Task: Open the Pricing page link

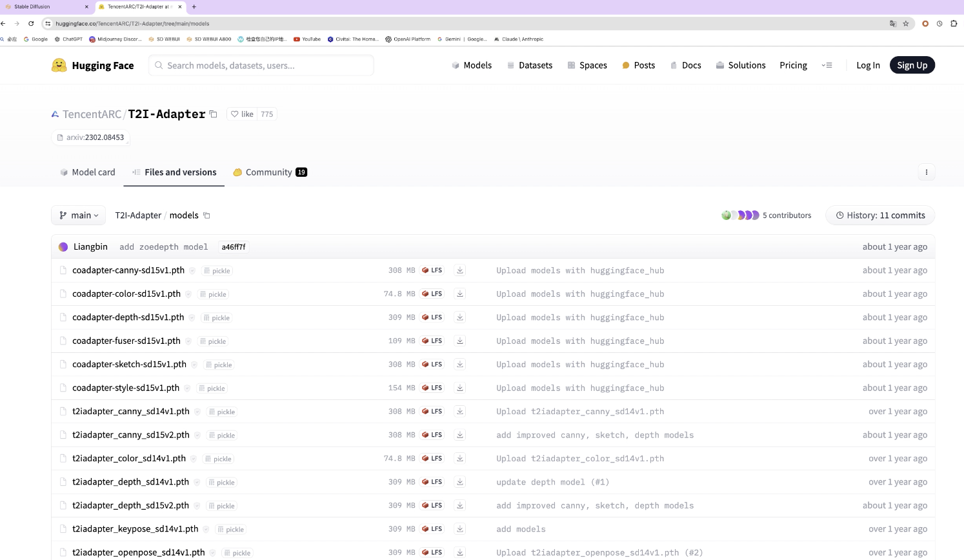Action: (x=793, y=65)
